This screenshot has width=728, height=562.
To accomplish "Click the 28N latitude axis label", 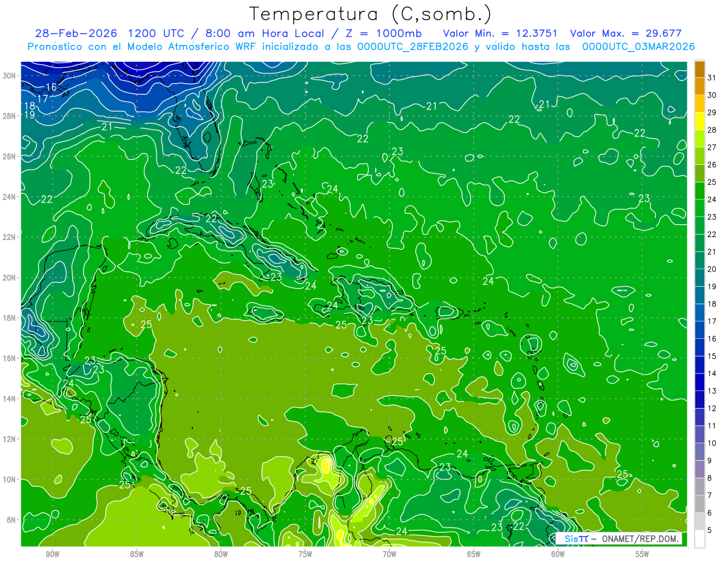I will coord(9,116).
